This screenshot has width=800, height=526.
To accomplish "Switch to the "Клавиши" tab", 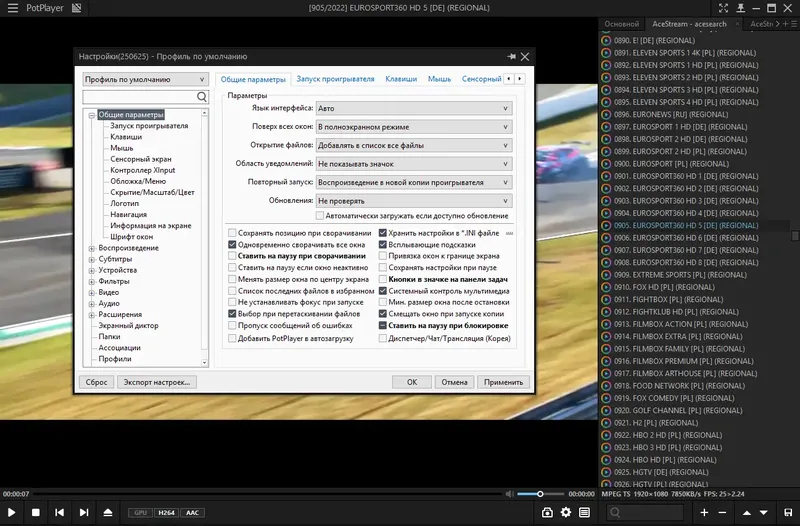I will point(400,79).
